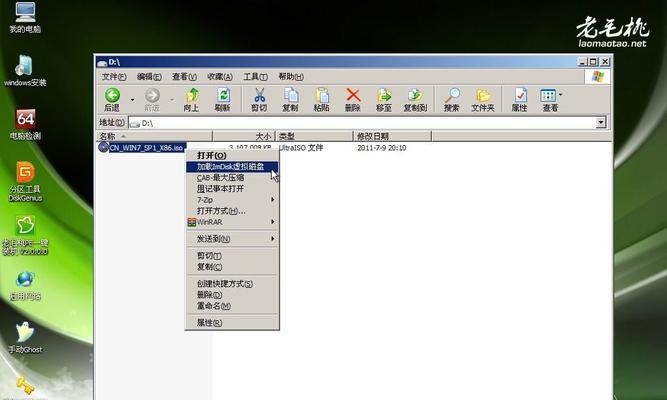Open the 查看 views dropdown arrow
The height and width of the screenshot is (400, 667).
click(x=560, y=94)
